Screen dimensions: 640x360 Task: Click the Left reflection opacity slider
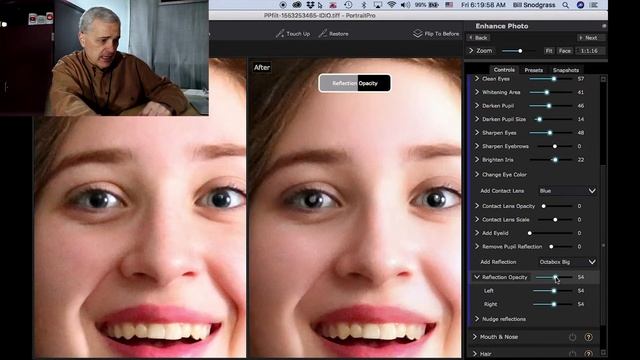(552, 291)
